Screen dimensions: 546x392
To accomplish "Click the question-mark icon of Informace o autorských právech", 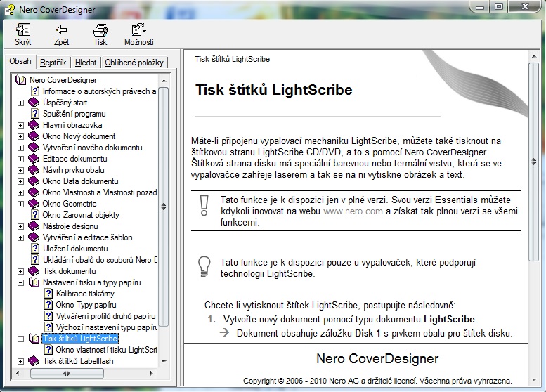I will pos(35,91).
